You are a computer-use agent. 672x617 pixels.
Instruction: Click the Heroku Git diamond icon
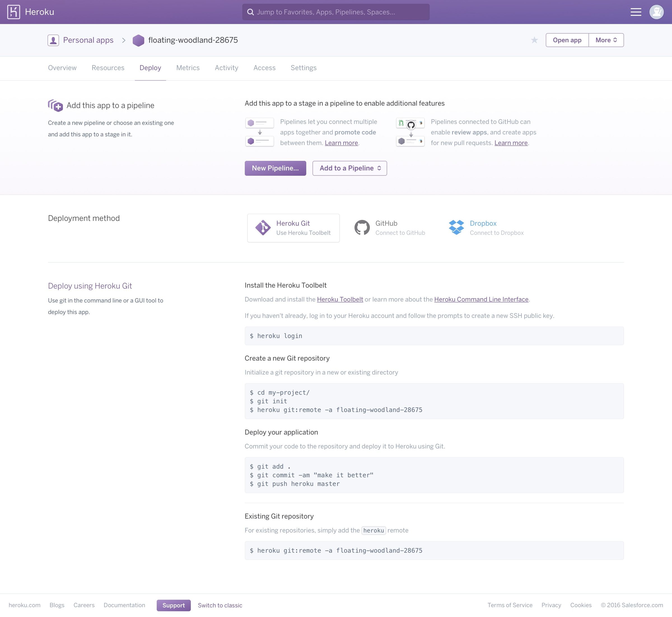[263, 228]
